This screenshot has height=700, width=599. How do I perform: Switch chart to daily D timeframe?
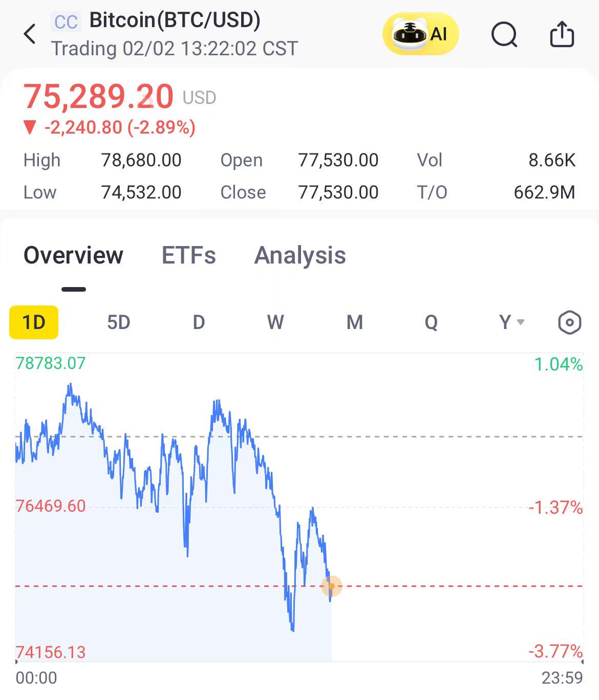click(199, 322)
